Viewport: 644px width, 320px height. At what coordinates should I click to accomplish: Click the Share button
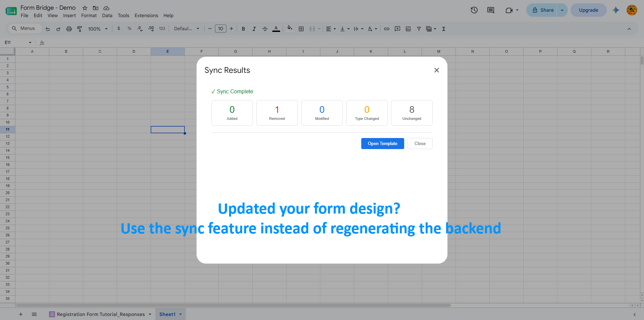coord(542,10)
